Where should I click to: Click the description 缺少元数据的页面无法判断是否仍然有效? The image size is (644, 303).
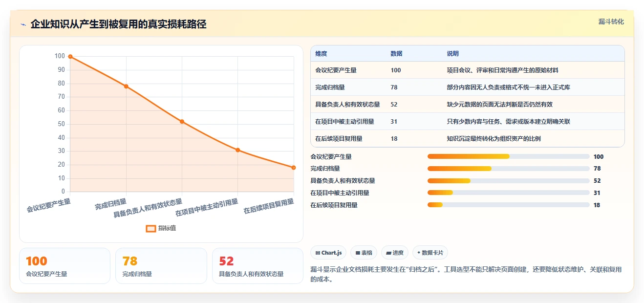pos(500,105)
